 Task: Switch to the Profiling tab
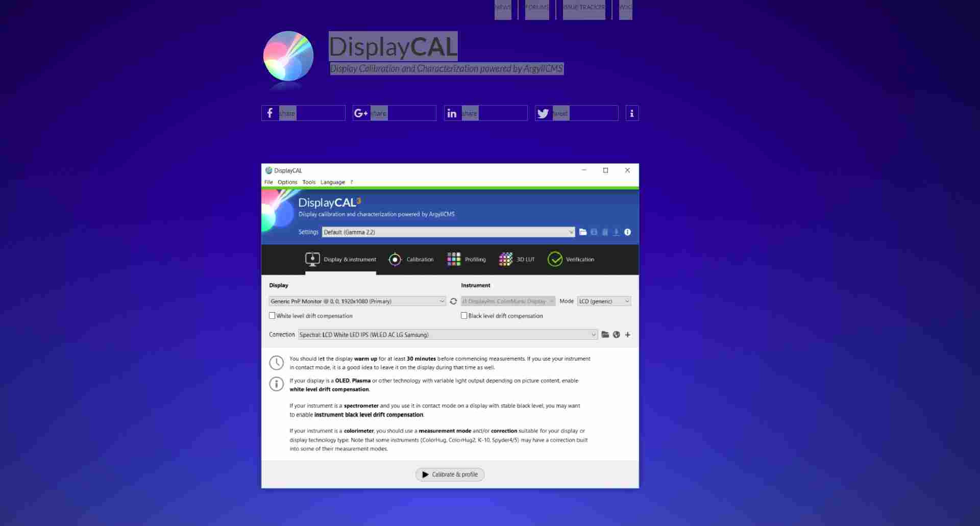click(x=467, y=259)
